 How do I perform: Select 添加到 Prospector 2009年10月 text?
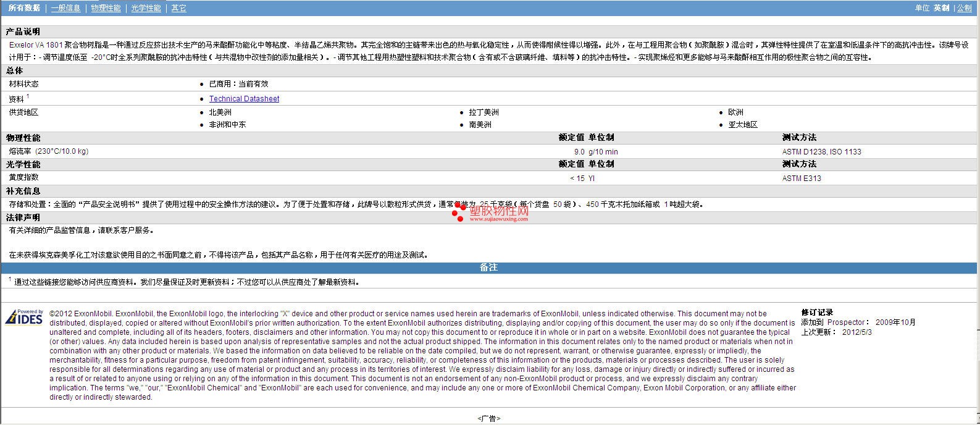858,322
